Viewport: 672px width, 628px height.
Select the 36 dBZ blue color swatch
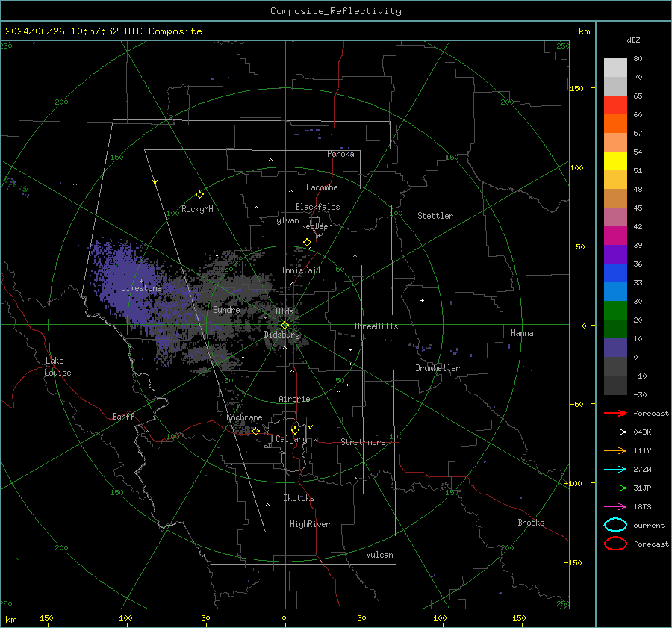[615, 273]
